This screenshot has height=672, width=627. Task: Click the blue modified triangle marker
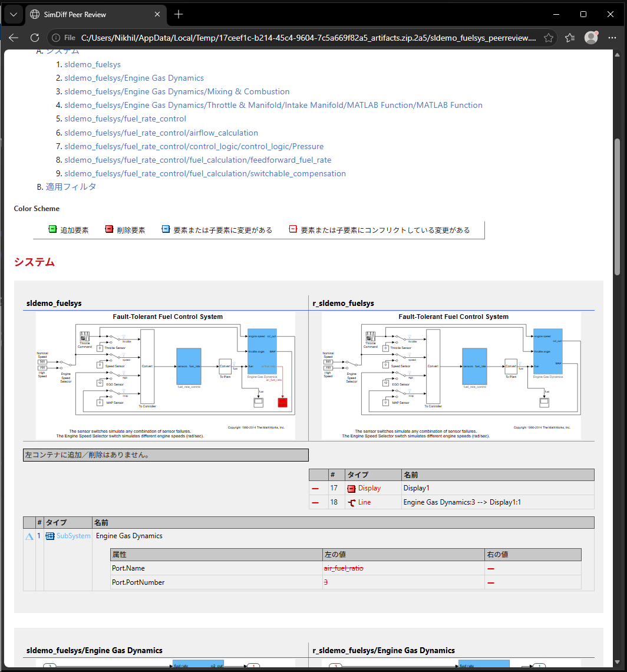point(29,536)
